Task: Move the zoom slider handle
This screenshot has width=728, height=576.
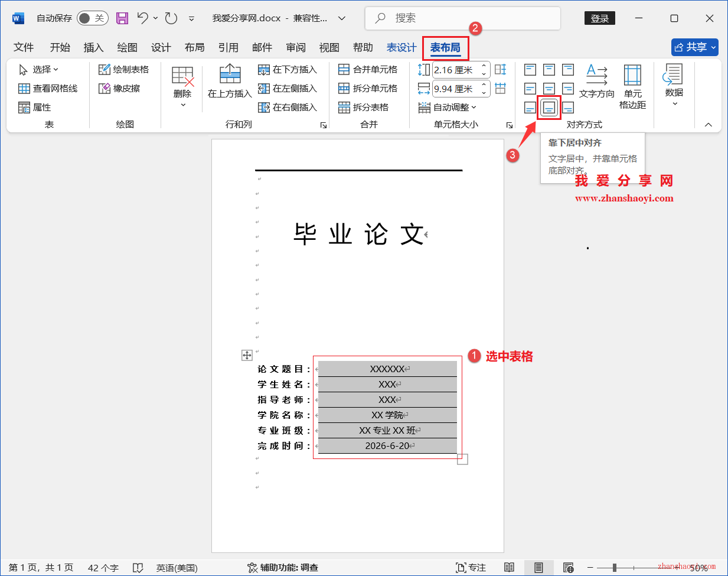Action: [615, 568]
